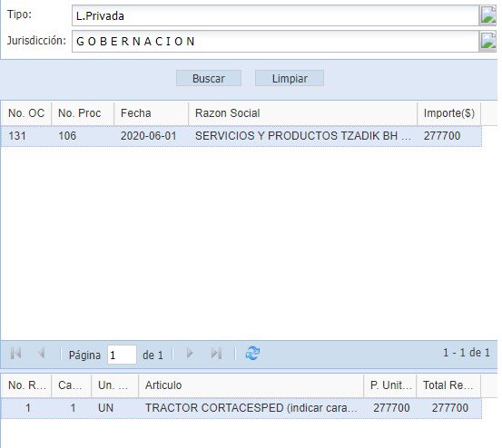
Task: Click the Buscar button
Action: [x=209, y=78]
